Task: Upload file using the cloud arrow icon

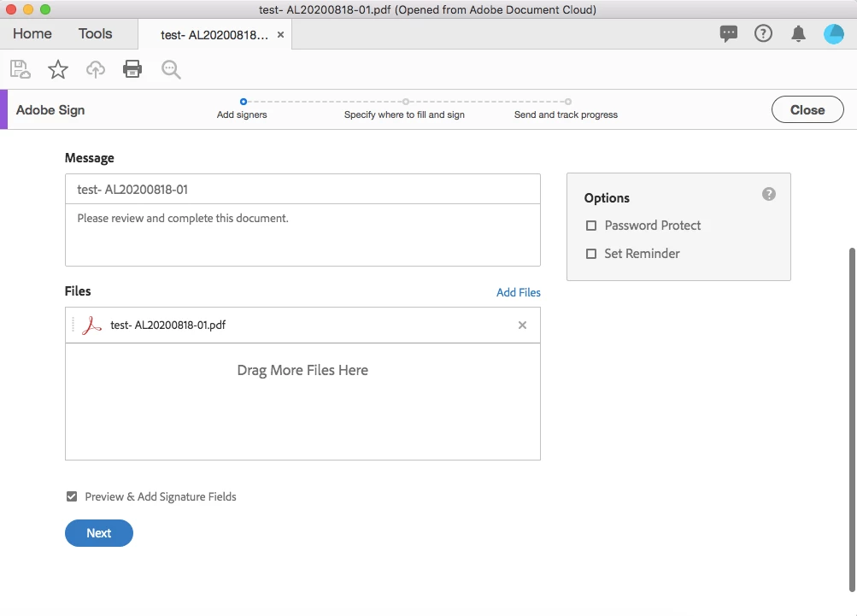Action: [96, 69]
